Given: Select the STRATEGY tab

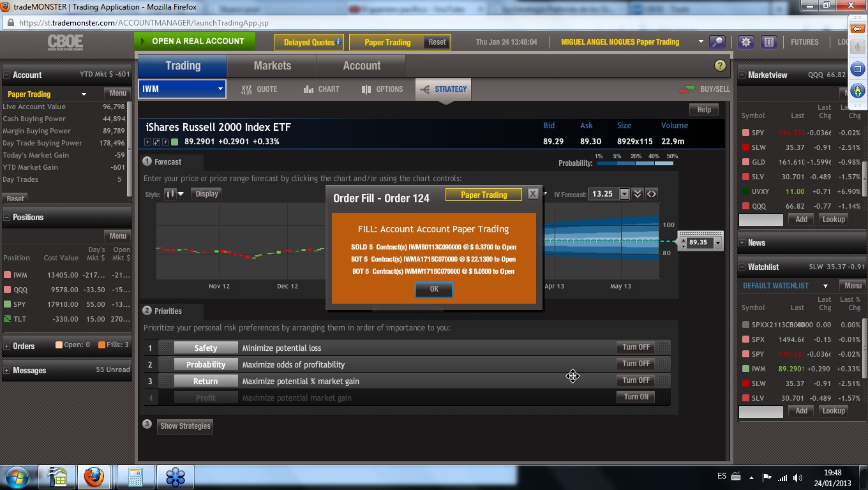Looking at the screenshot, I should click(443, 89).
